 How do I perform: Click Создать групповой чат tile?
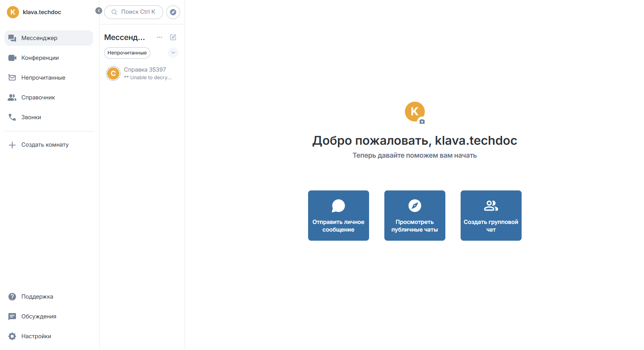[491, 216]
